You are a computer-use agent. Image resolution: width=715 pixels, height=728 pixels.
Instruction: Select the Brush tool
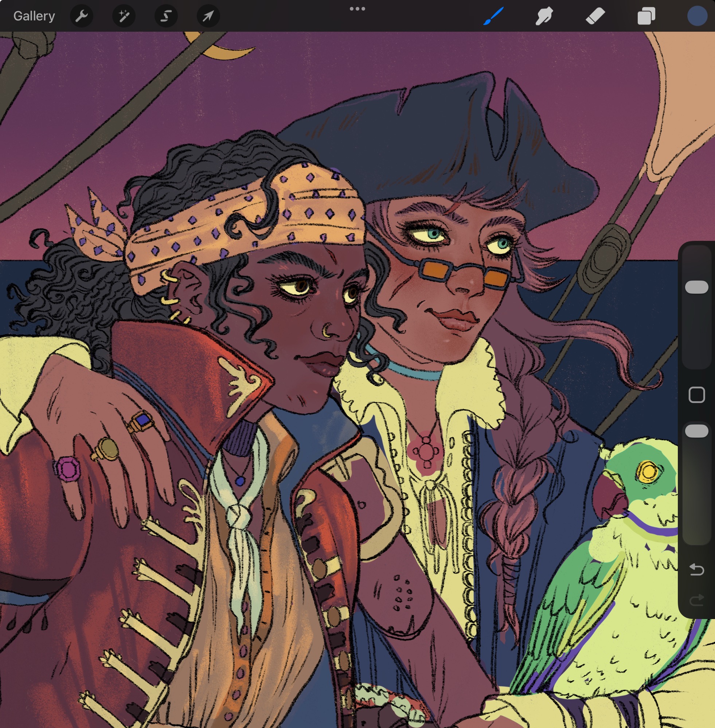493,16
